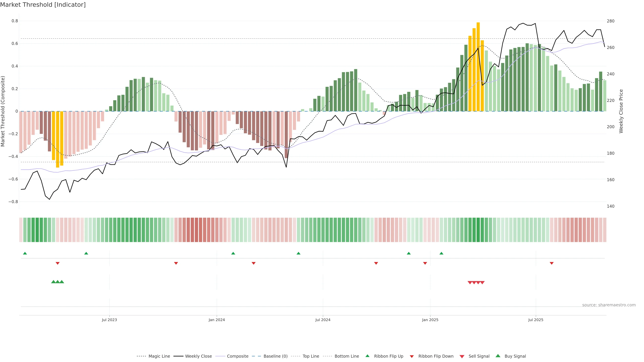Screen dimensions: 644x362
Task: Click the leftmost green Buy Signal marker
Action: coord(53,282)
